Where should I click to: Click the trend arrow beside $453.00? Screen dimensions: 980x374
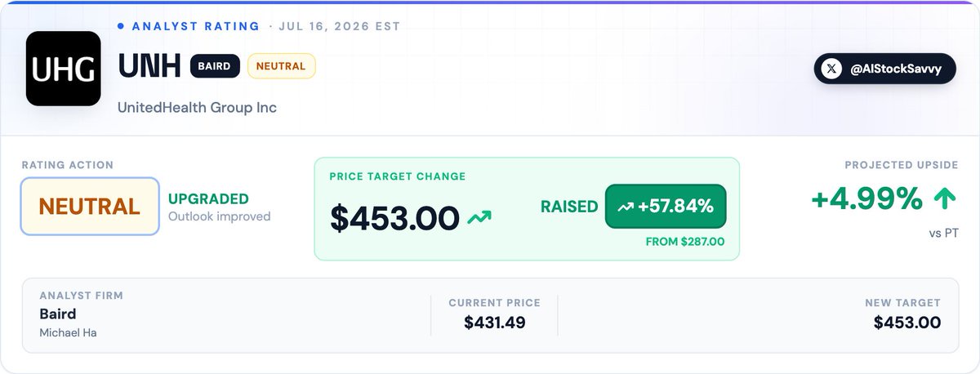tap(479, 218)
